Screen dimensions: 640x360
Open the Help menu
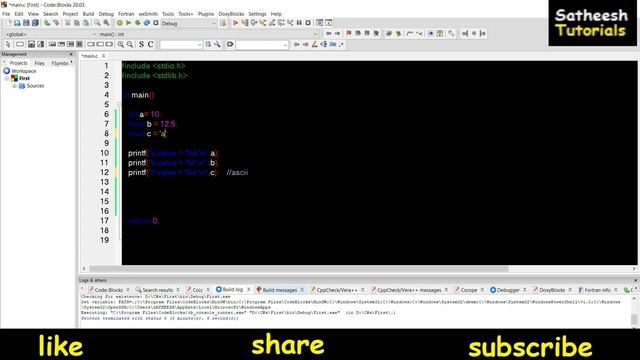tap(276, 14)
